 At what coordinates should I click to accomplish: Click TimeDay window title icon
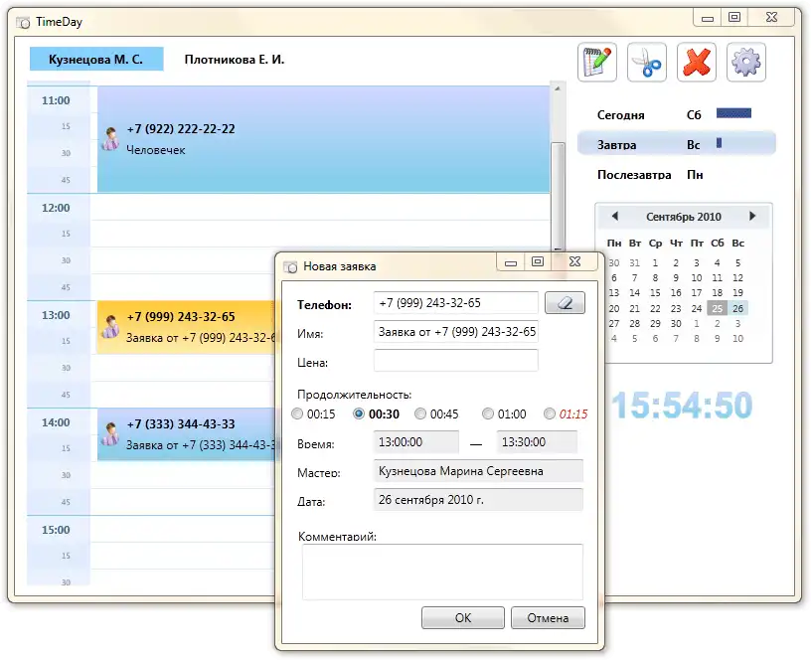23,22
